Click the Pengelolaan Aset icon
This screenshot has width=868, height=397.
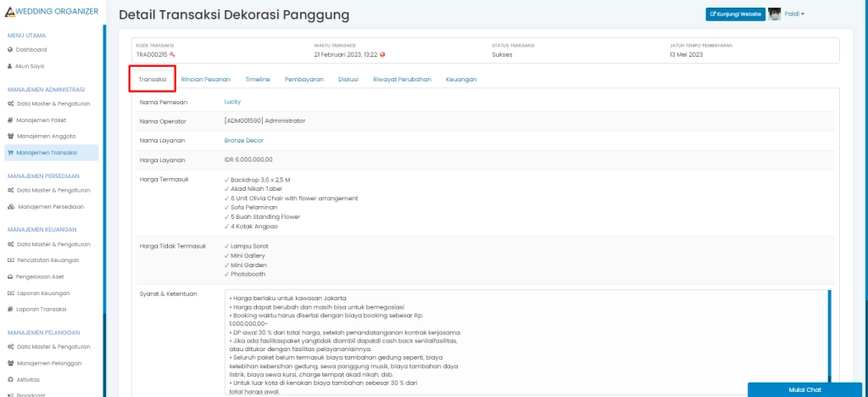10,277
